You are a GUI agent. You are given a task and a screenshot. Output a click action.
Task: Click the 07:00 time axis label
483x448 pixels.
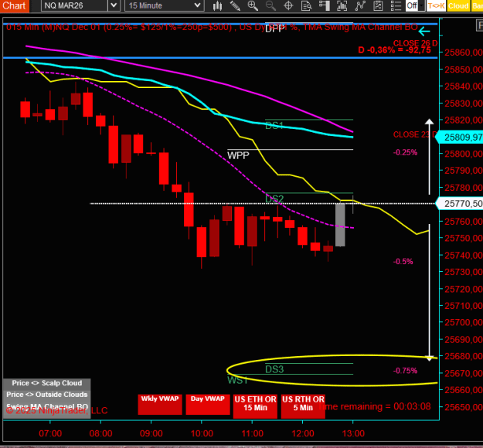50,433
